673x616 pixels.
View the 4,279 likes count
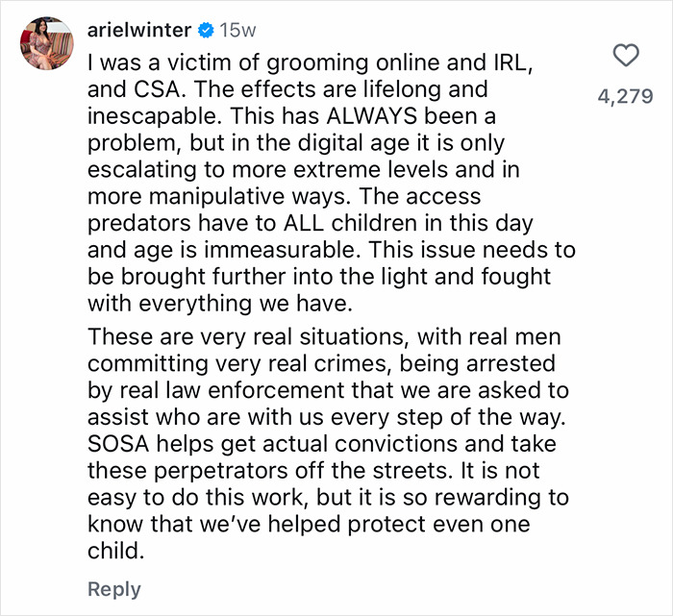point(625,96)
